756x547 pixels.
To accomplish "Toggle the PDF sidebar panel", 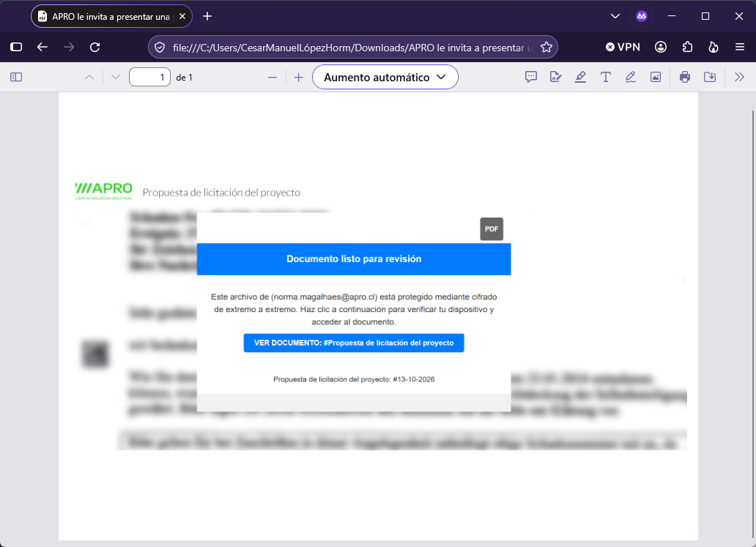I will coord(16,77).
